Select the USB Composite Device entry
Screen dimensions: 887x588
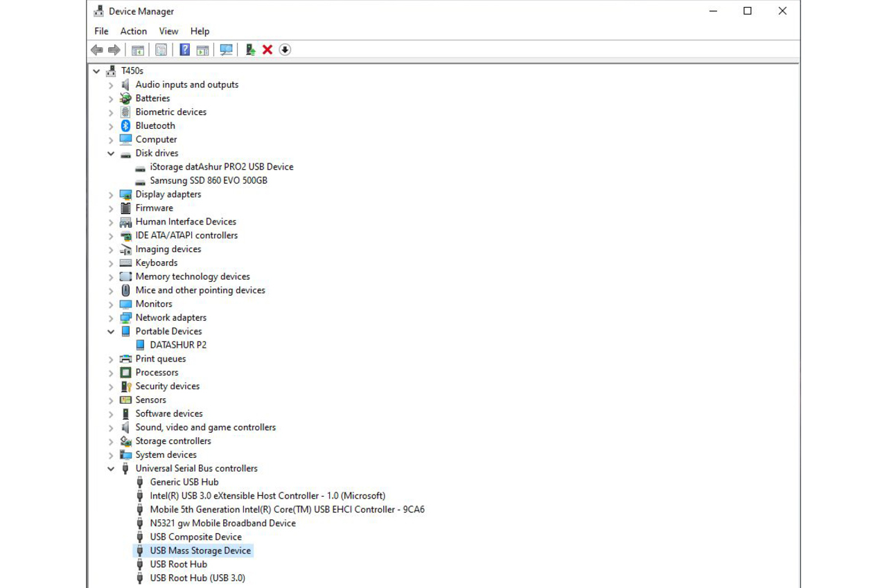tap(195, 537)
